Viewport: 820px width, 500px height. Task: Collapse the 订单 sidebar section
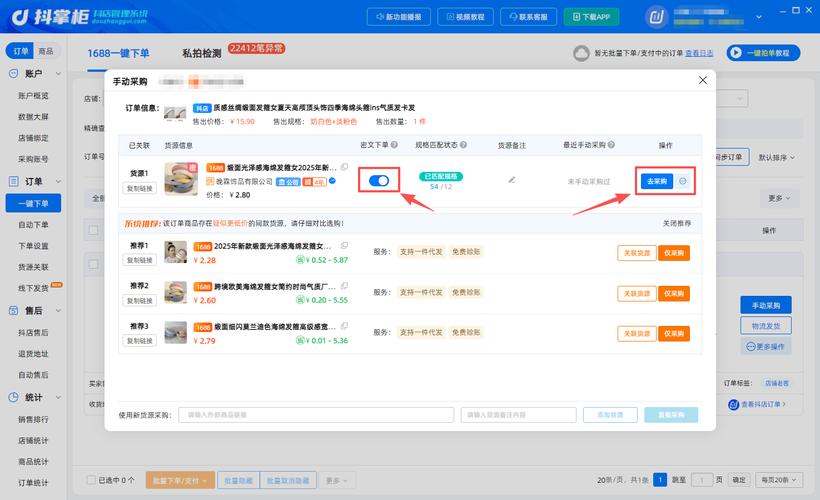pyautogui.click(x=58, y=181)
